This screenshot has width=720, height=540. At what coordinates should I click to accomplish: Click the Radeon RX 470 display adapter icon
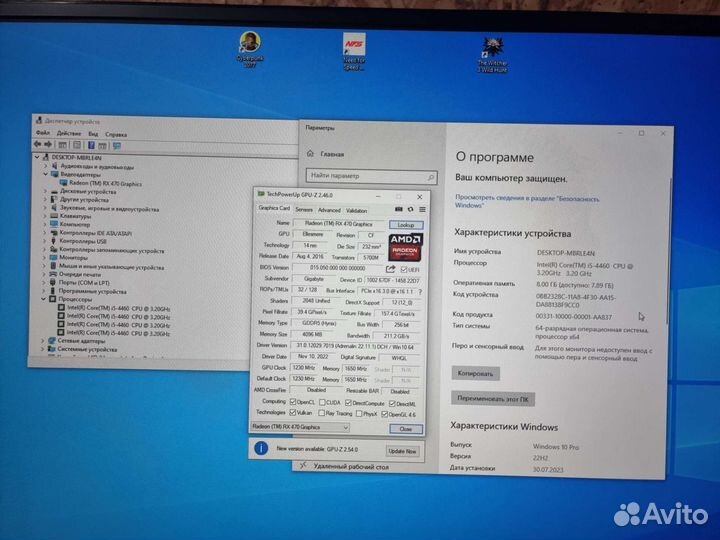pyautogui.click(x=63, y=183)
